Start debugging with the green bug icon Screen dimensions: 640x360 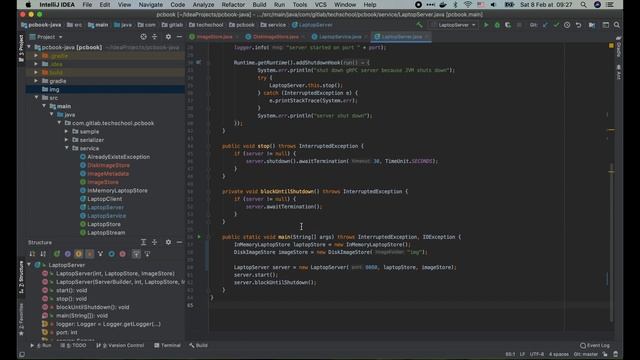point(497,25)
